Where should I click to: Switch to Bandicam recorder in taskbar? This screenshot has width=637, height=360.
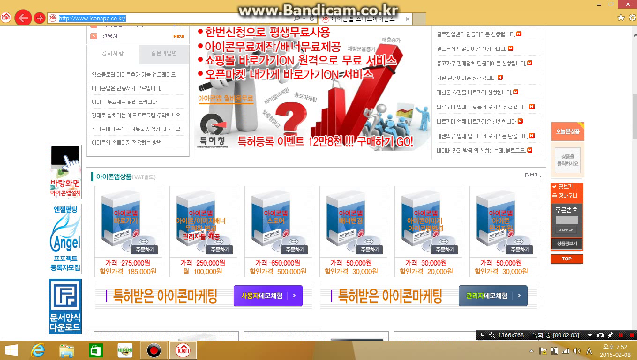click(x=154, y=350)
